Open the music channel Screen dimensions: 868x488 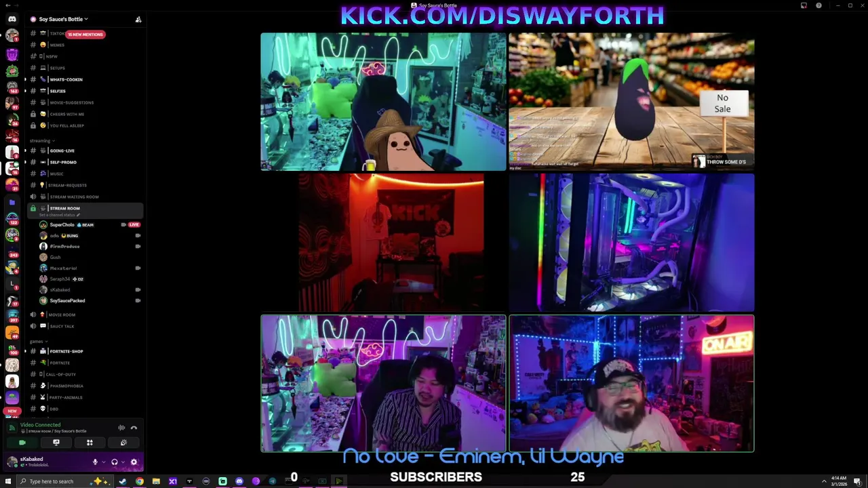pos(85,174)
